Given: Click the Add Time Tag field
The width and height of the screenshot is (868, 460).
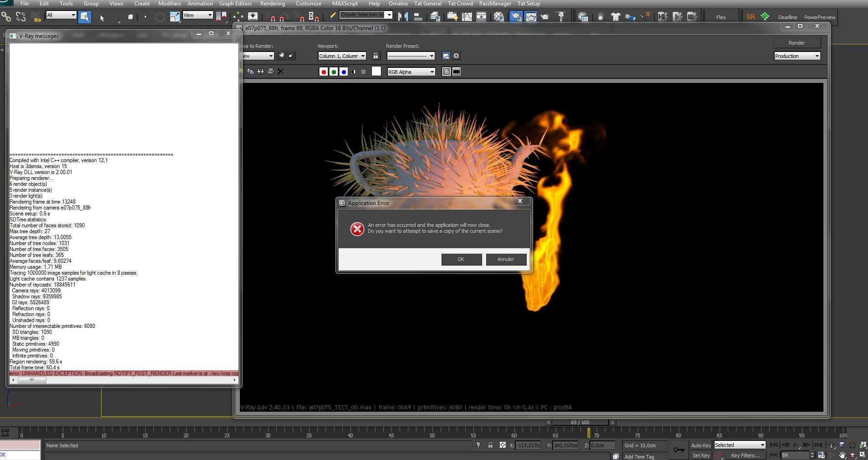Looking at the screenshot, I should 644,456.
